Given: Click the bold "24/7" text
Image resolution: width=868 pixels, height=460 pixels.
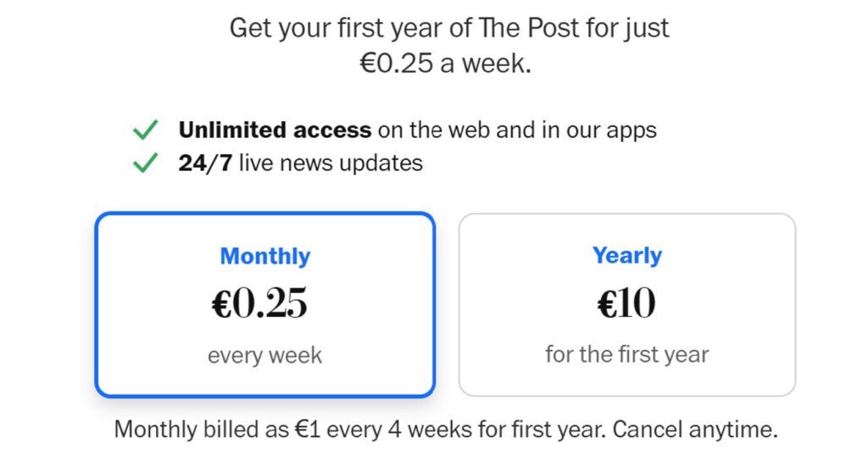Looking at the screenshot, I should tap(204, 163).
